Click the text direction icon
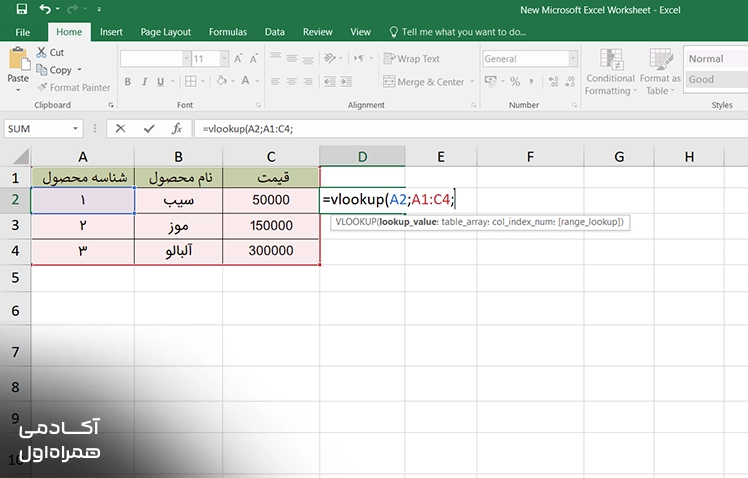748x478 pixels. click(359, 58)
